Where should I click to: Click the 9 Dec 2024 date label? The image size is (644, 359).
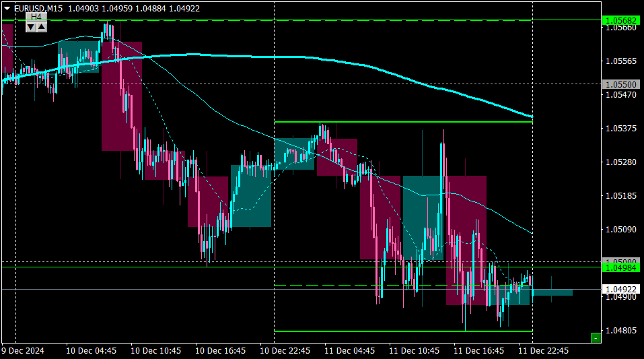pyautogui.click(x=23, y=351)
